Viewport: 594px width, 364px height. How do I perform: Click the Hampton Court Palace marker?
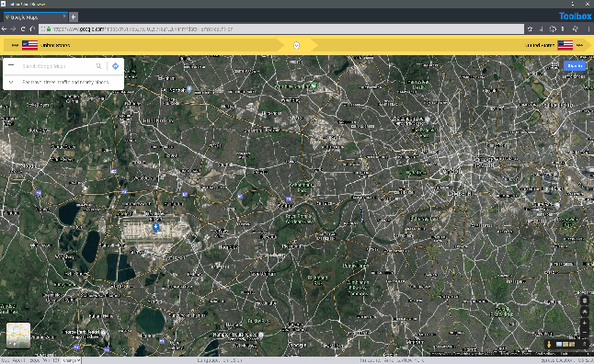[260, 335]
